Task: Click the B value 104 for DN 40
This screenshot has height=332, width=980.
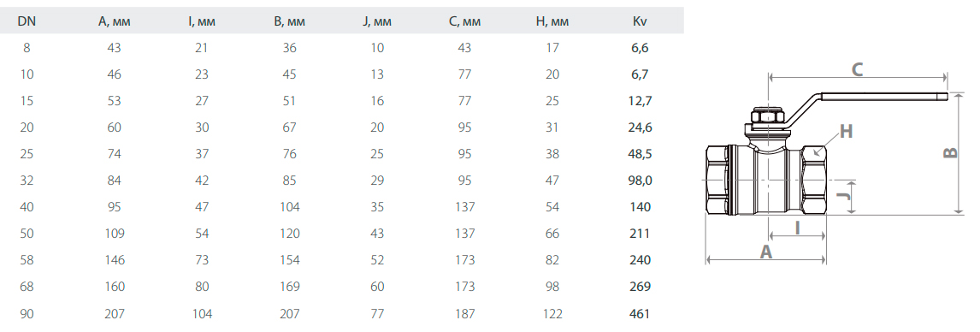Action: click(289, 207)
